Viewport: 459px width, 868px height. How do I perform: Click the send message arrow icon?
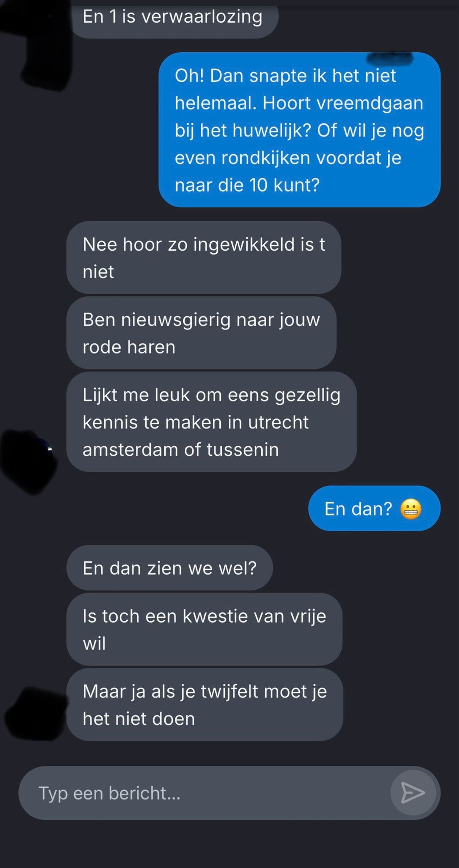click(x=412, y=793)
